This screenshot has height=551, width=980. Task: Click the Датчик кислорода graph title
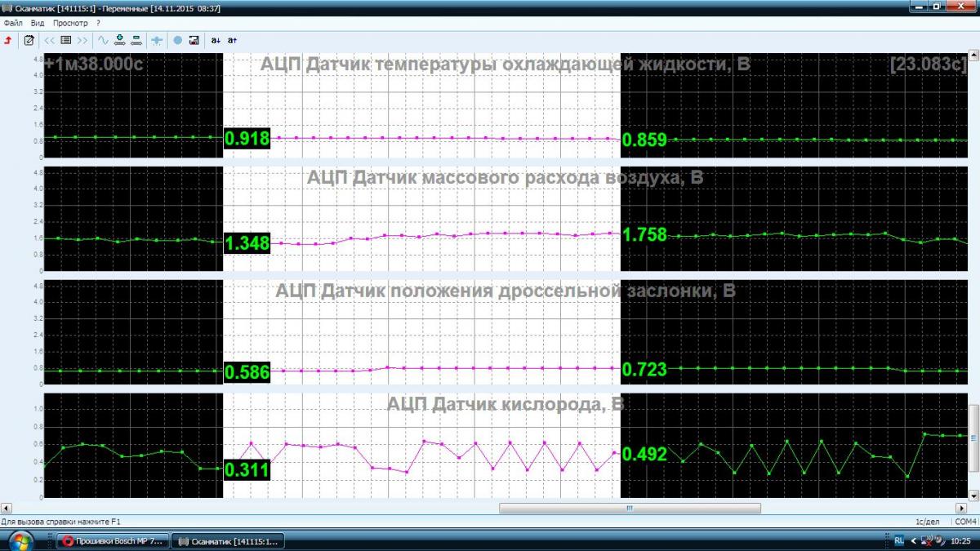[506, 403]
